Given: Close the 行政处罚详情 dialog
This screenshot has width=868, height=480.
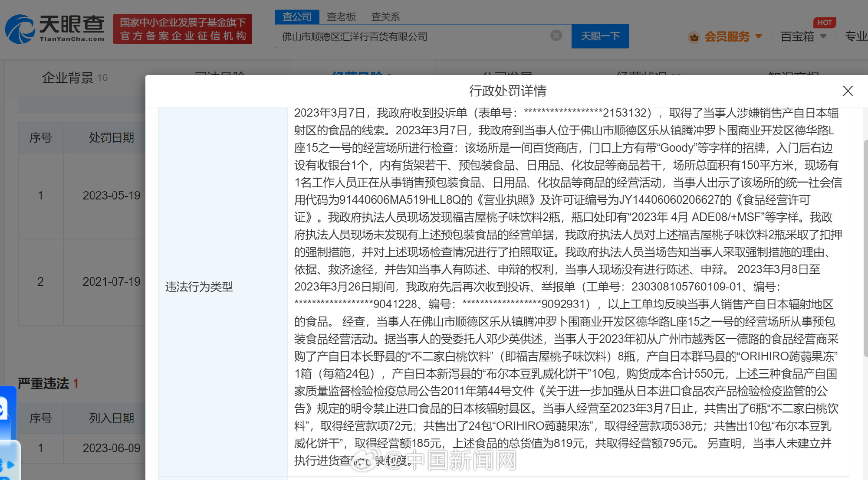Looking at the screenshot, I should point(848,91).
